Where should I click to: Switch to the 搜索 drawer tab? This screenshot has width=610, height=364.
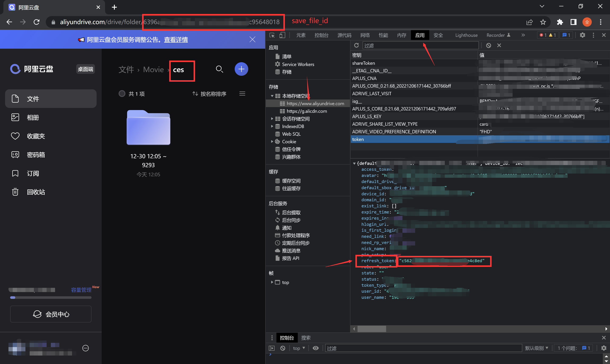306,338
